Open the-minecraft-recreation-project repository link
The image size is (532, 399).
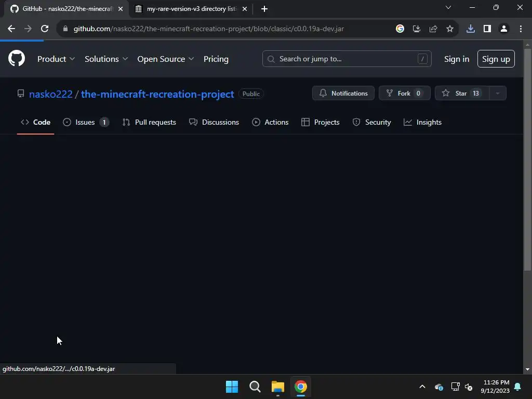(x=157, y=94)
